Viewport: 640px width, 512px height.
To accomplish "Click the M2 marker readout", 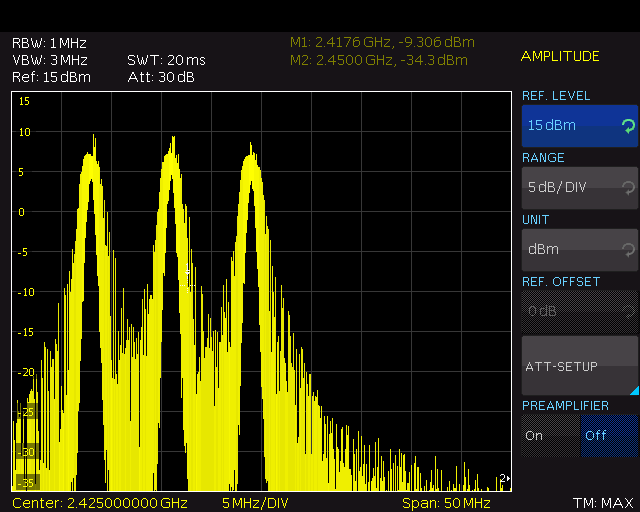I will (x=379, y=60).
